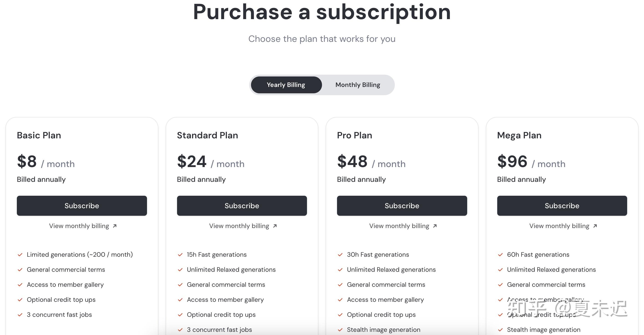Open Mega Plan's View monthly billing link

coord(559,226)
